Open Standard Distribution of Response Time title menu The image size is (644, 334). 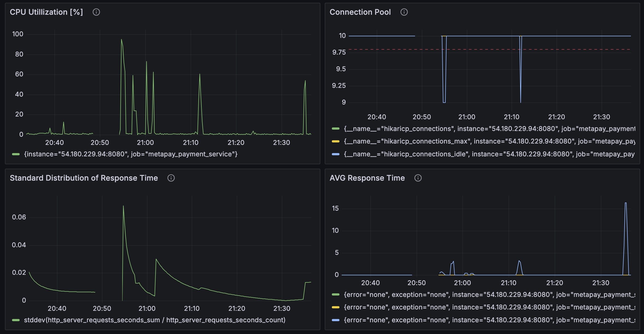click(84, 178)
